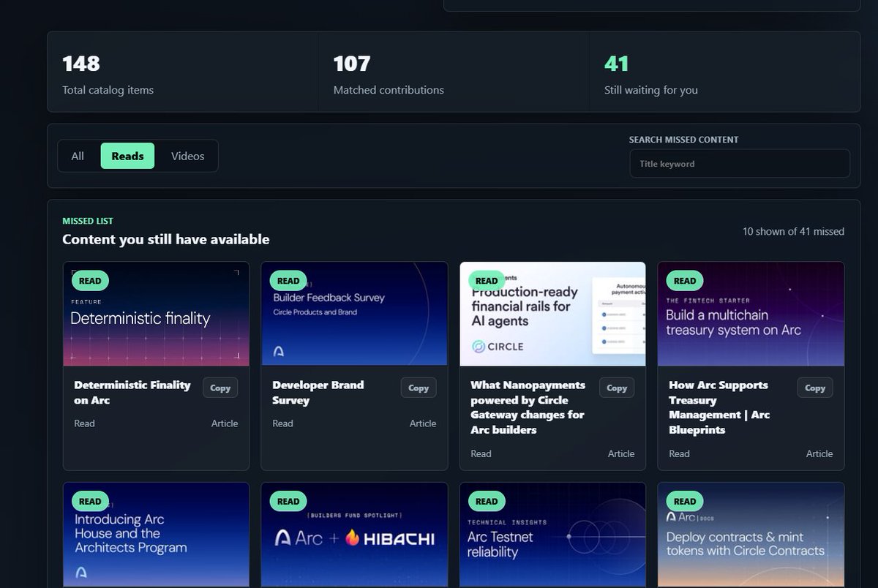Select the All filter tab
The width and height of the screenshot is (878, 588).
coord(78,156)
